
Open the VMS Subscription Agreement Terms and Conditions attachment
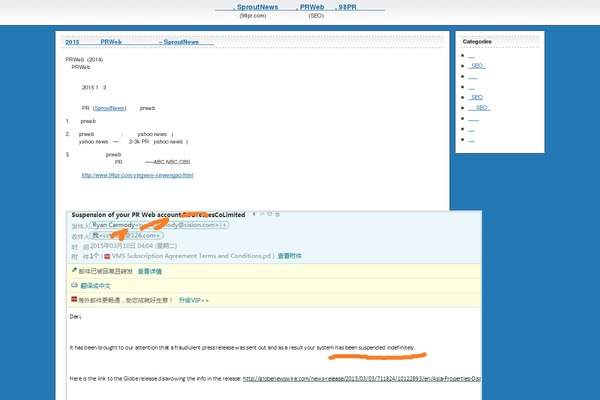191,256
